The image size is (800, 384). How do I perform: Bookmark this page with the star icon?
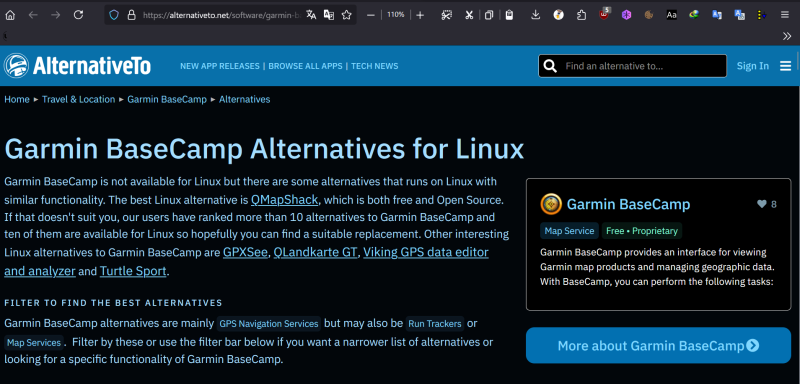(x=346, y=15)
